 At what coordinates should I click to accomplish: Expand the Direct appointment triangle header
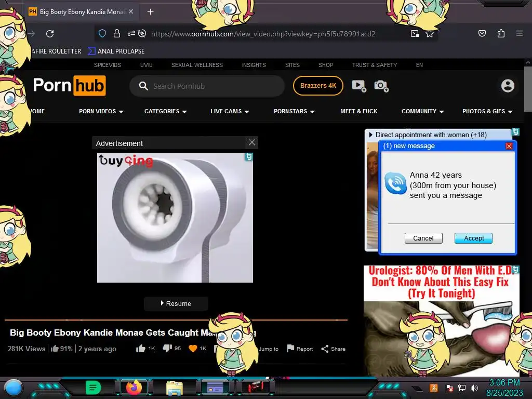371,135
